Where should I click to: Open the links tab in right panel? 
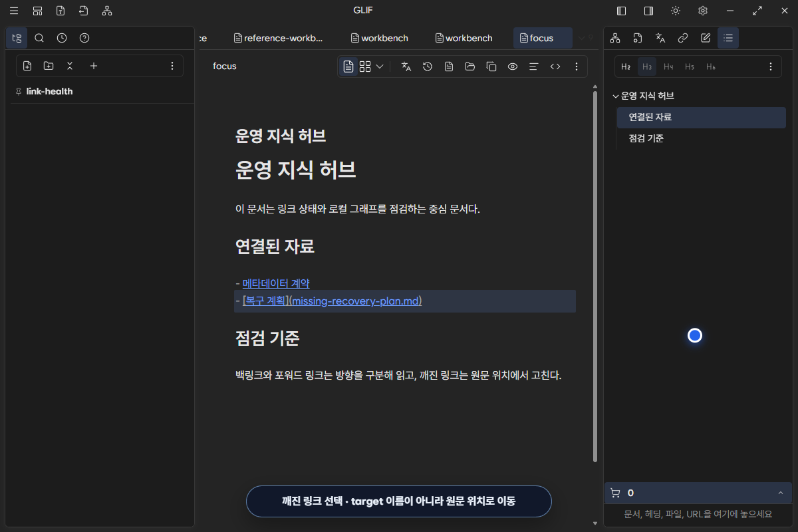(x=683, y=38)
